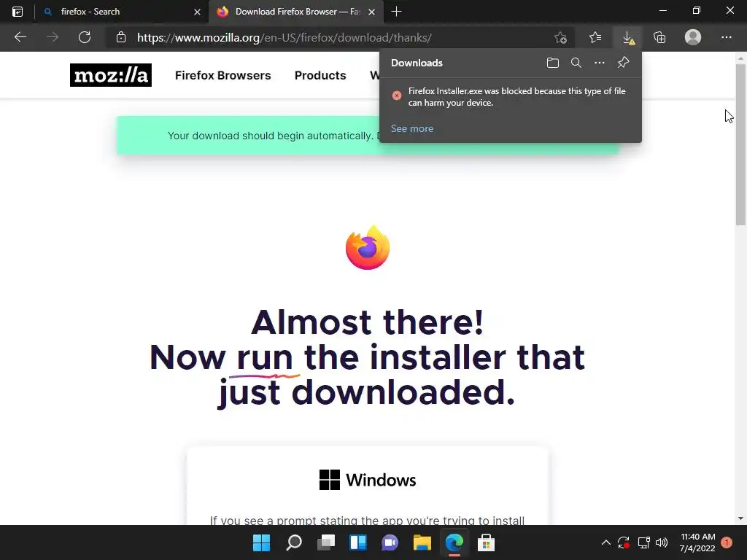747x560 pixels.
Task: Click the volume speaker tray icon
Action: pyautogui.click(x=661, y=542)
